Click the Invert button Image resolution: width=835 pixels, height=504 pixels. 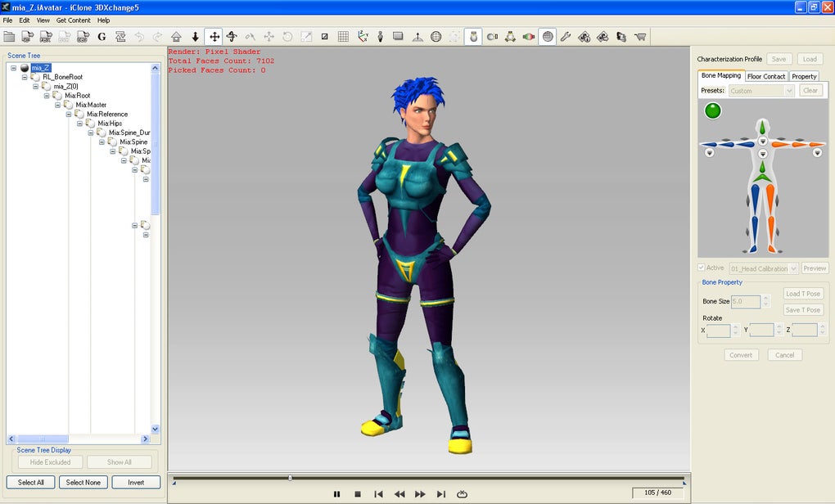coord(136,482)
